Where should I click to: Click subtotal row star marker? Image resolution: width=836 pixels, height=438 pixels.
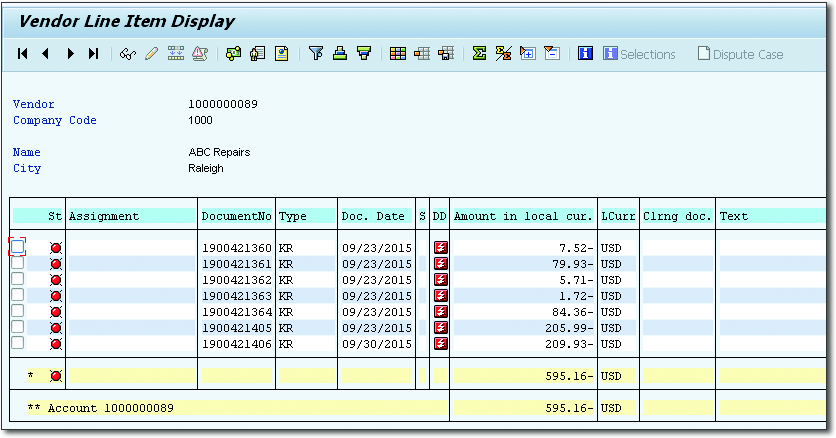[31, 376]
